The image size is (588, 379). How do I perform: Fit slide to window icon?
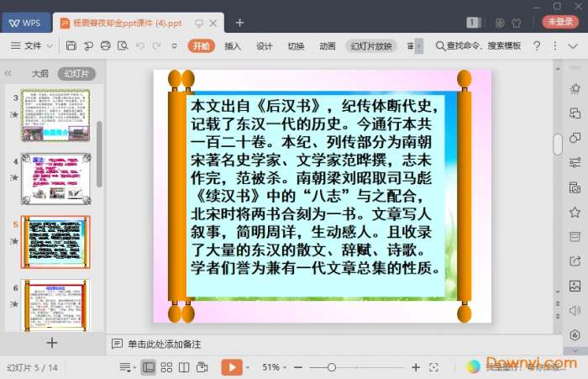pyautogui.click(x=434, y=367)
